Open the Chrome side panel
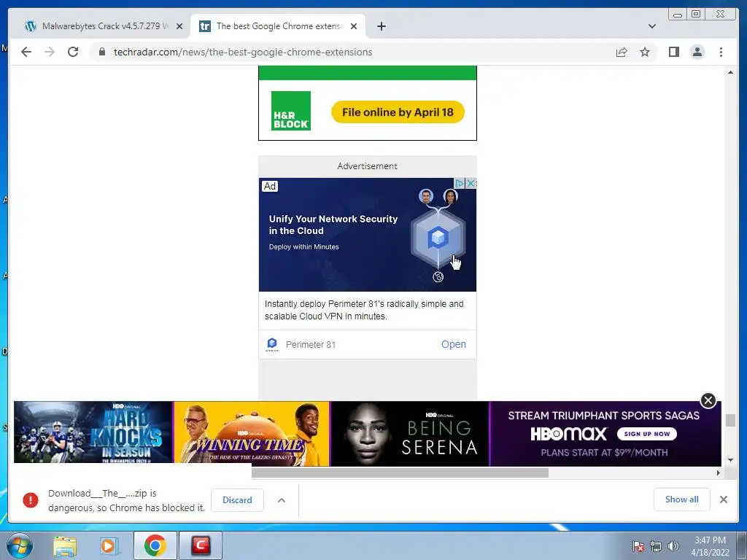747x560 pixels. [673, 52]
